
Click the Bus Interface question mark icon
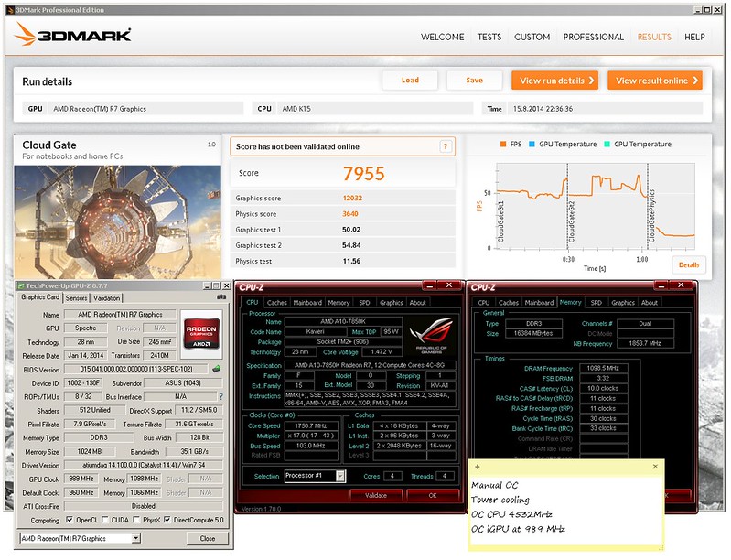pos(221,397)
